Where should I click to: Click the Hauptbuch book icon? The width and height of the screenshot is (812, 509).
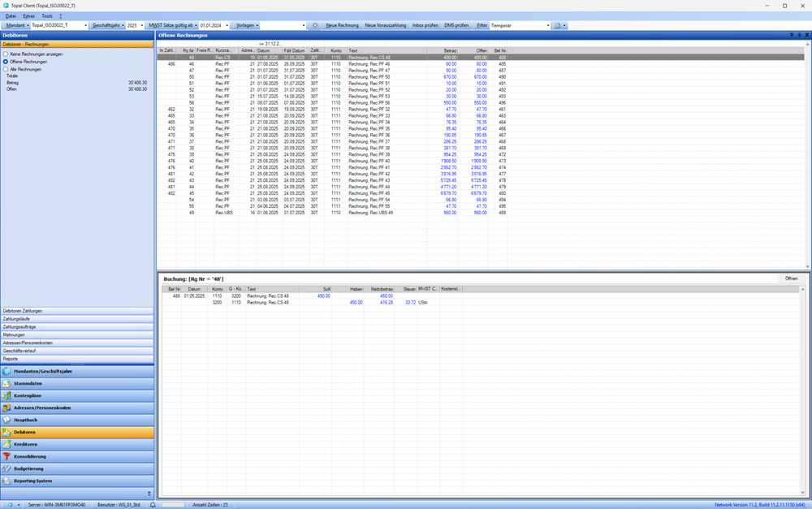(x=7, y=420)
